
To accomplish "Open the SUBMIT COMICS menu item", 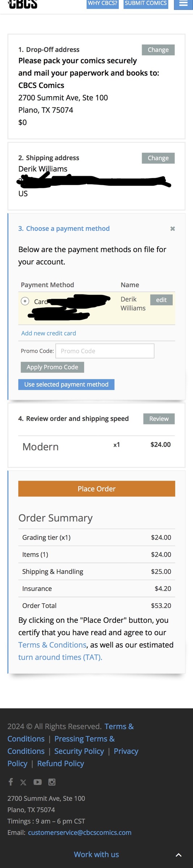I will 146,4.
